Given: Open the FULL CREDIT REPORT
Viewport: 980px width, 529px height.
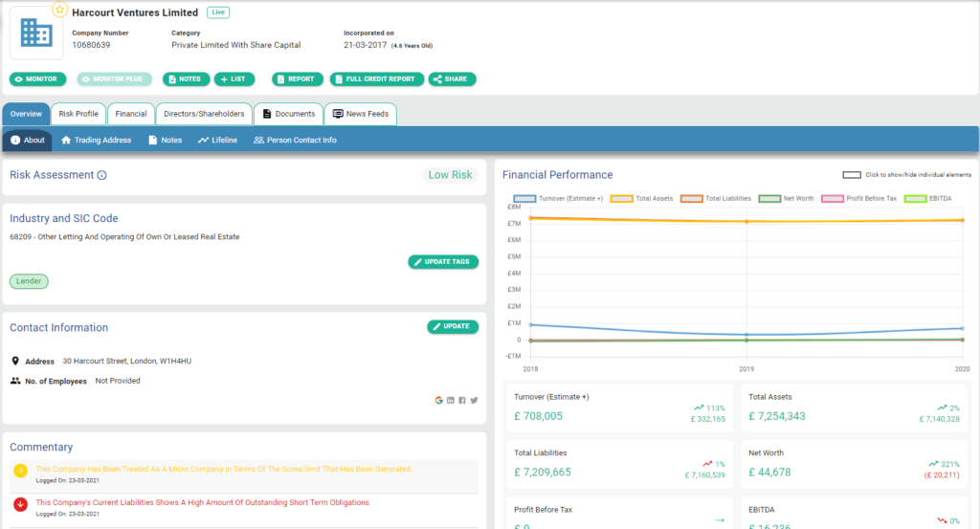Looking at the screenshot, I should coord(377,79).
